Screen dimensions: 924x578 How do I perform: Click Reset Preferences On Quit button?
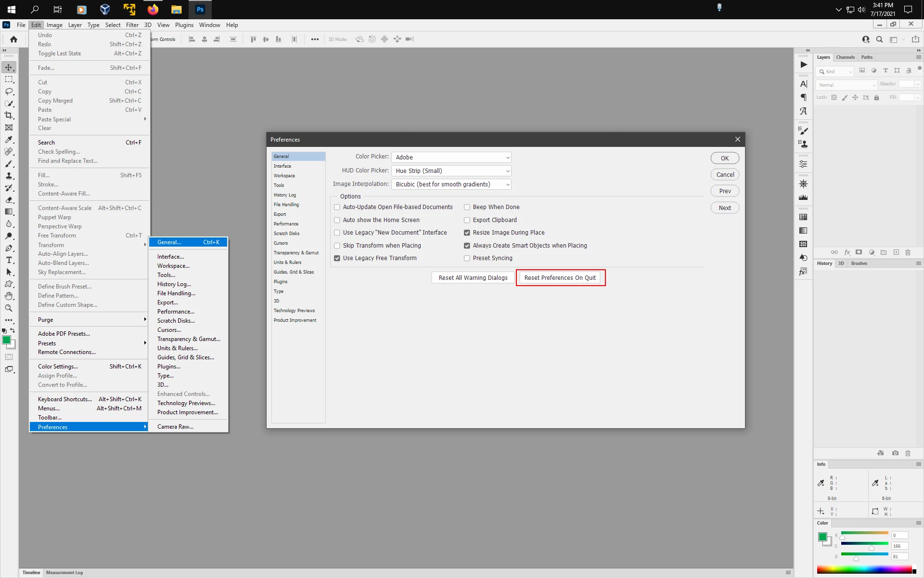tap(560, 278)
